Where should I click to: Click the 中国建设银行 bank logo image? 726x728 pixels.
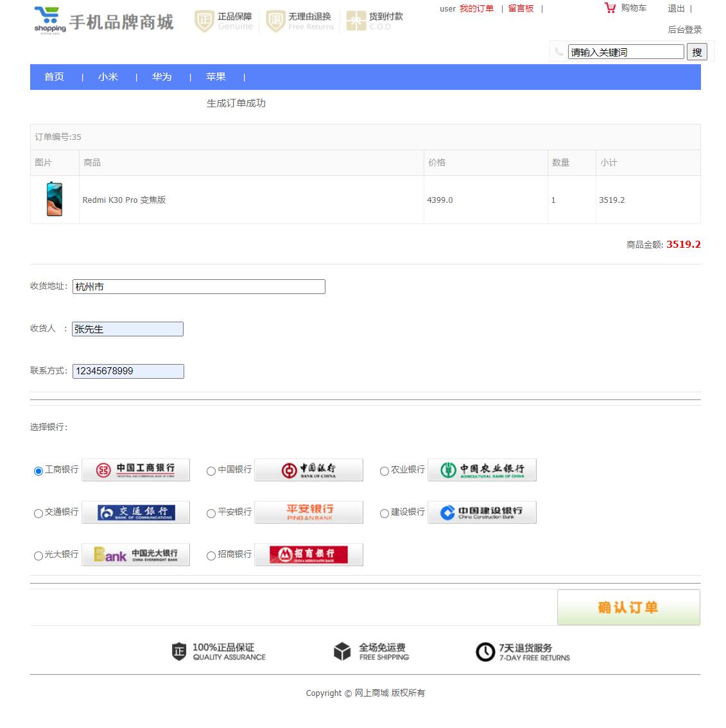(482, 512)
